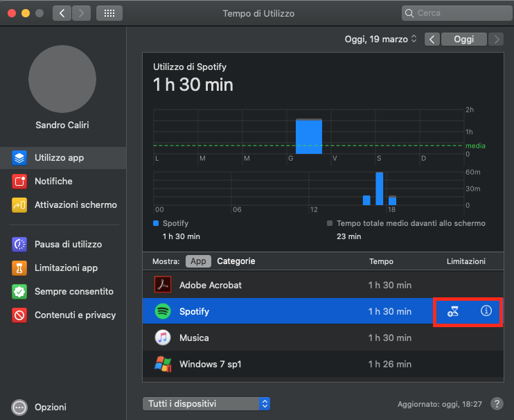Click the Pausa di utilizzo purple icon

tap(19, 244)
